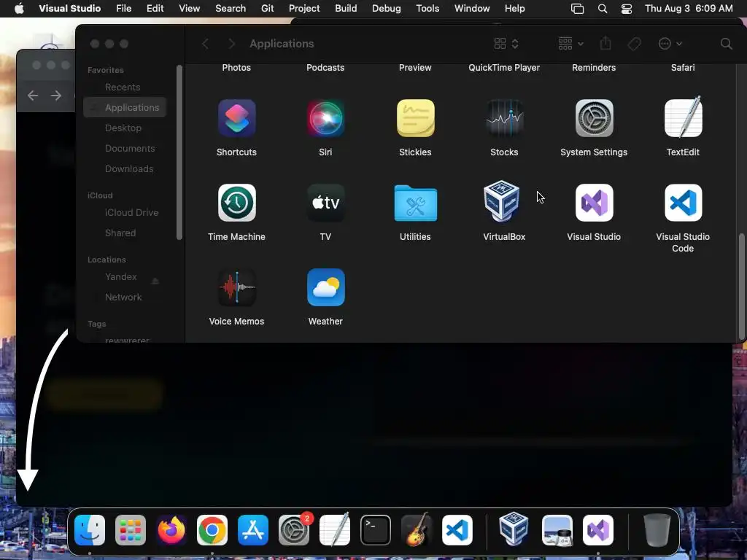Click the Applications list vertical scrollbar

(x=741, y=286)
